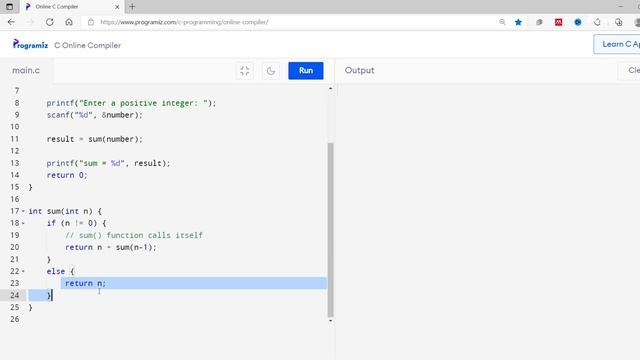Viewport: 640px width, 360px height.
Task: Collapse the else block at line 22
Action: [23, 271]
